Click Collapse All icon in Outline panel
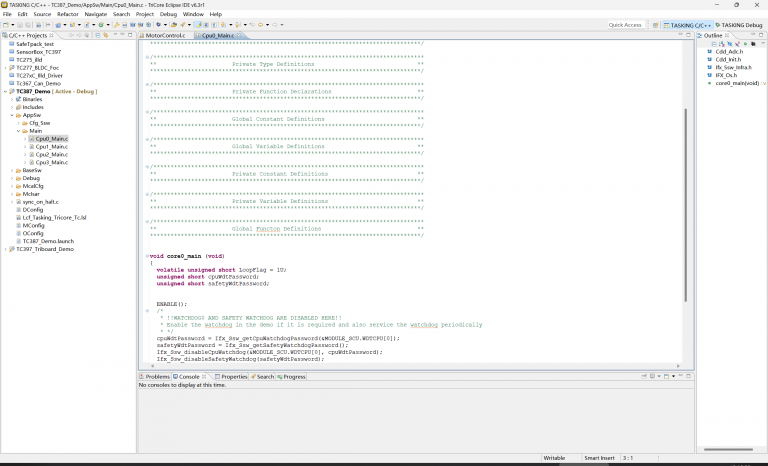The image size is (768, 466). click(x=714, y=44)
